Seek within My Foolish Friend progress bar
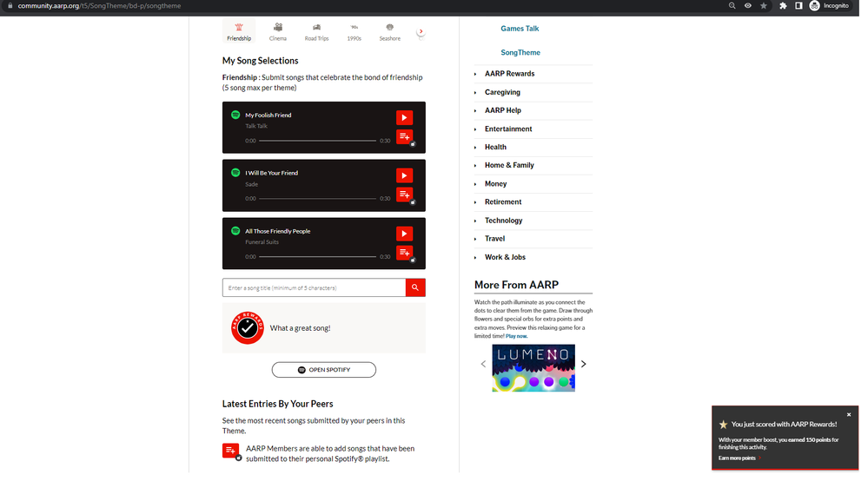 [317, 141]
